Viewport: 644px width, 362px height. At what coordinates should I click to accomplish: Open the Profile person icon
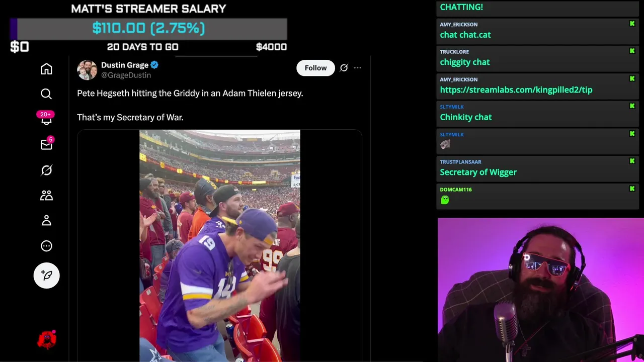[46, 221]
